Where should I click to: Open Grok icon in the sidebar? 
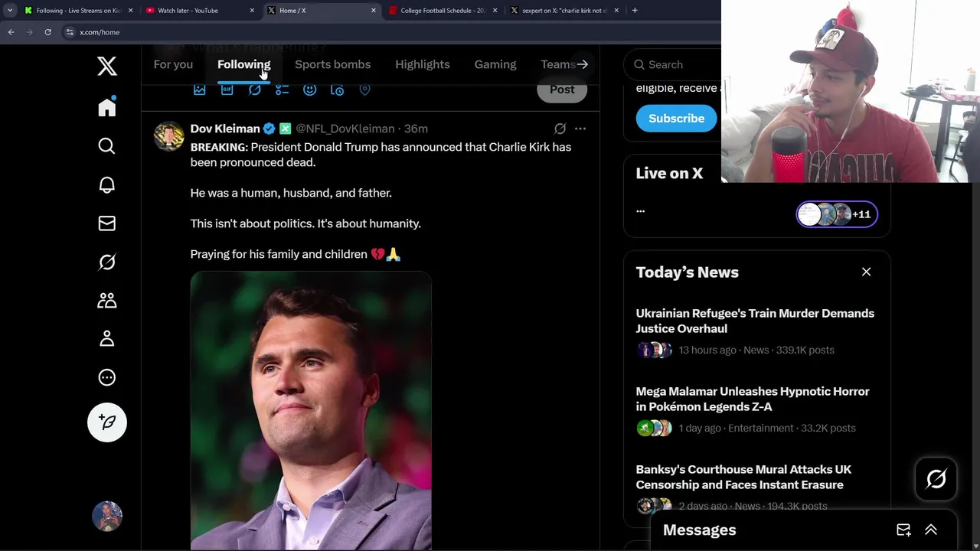107,262
